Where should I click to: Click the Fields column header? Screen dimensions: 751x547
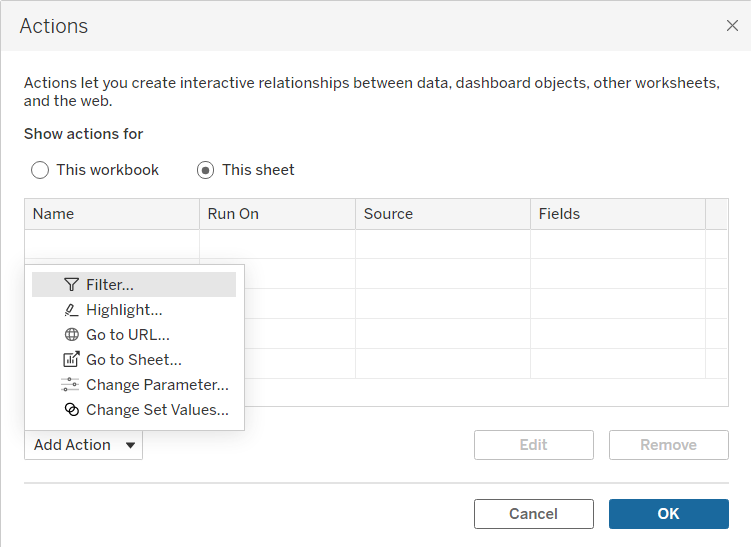[x=617, y=214]
